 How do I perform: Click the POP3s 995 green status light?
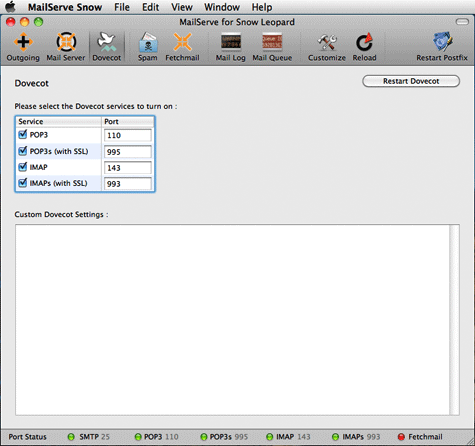(204, 437)
